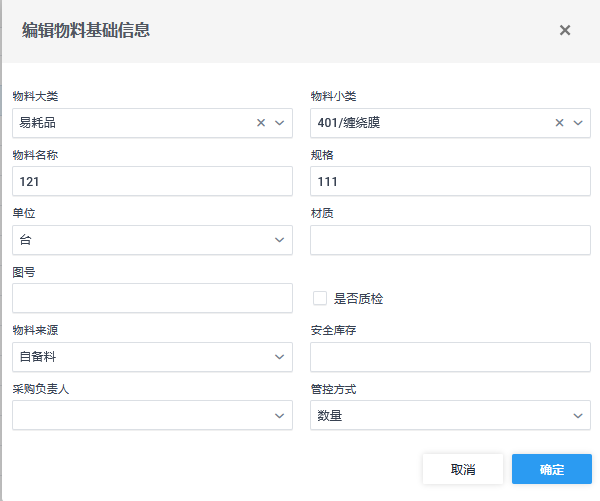
Task: Click the 物料名称 input field containing 121
Action: pos(152,181)
